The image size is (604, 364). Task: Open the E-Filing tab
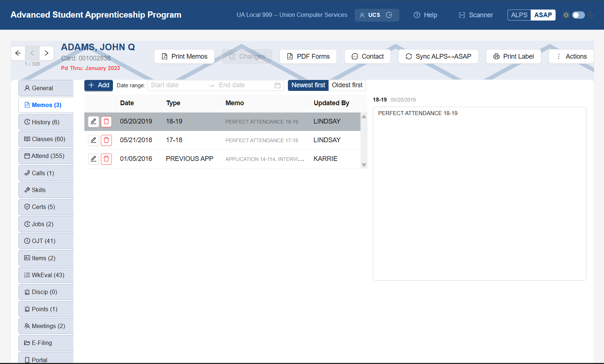click(46, 343)
